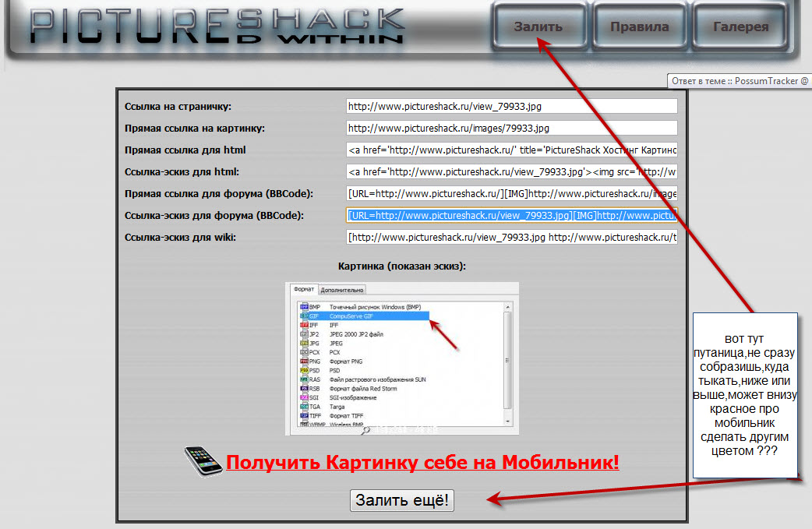This screenshot has height=529, width=812.
Task: Select the Ссылка-эскиз для html field
Action: pos(512,171)
